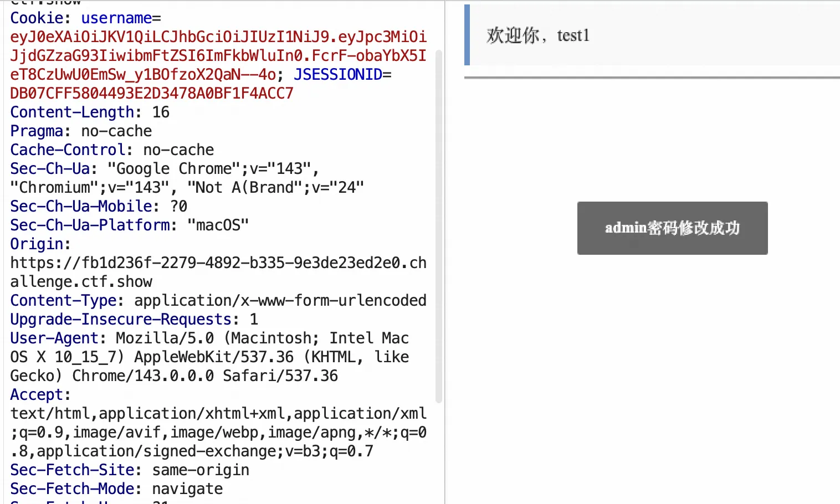Image resolution: width=840 pixels, height=504 pixels.
Task: Click the username cookie key
Action: pyautogui.click(x=116, y=18)
